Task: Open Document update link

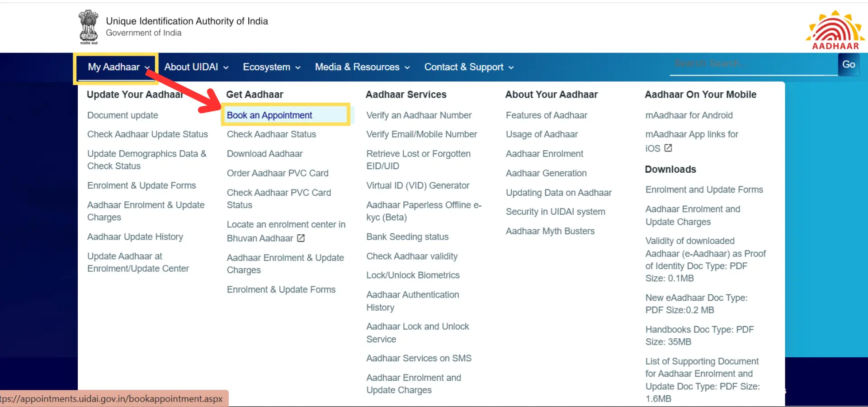Action: click(x=123, y=115)
